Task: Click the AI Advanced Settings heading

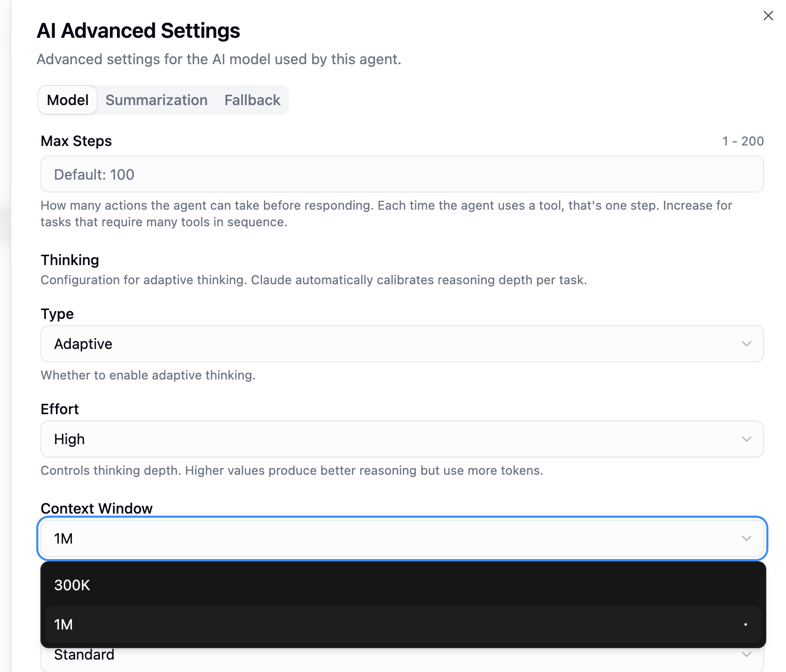Action: pyautogui.click(x=138, y=31)
